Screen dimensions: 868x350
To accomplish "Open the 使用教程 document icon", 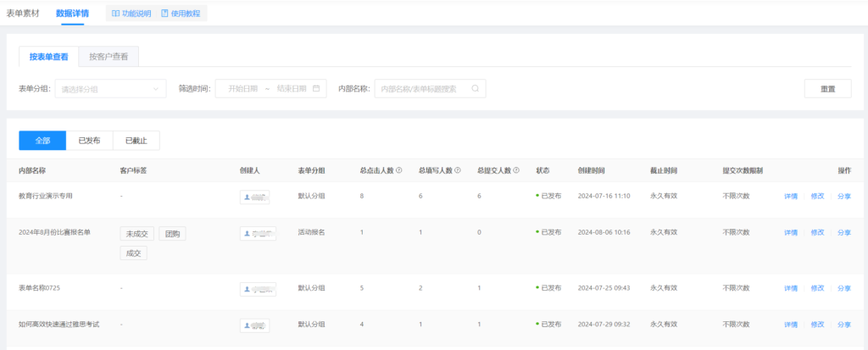I will 164,14.
